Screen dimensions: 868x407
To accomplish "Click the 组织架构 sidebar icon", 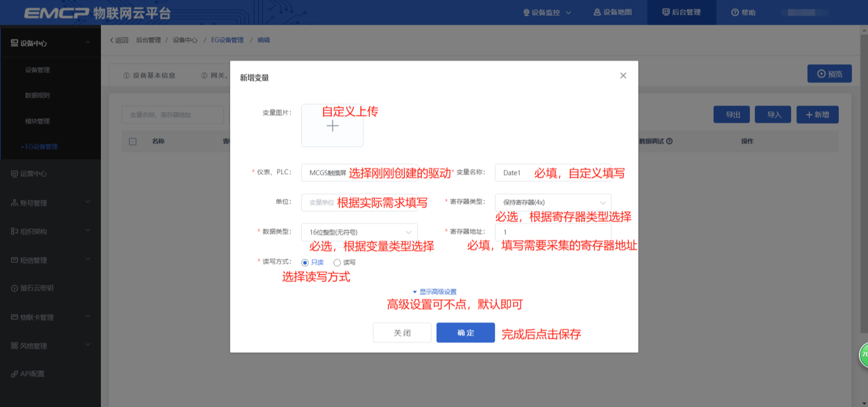I will click(15, 231).
